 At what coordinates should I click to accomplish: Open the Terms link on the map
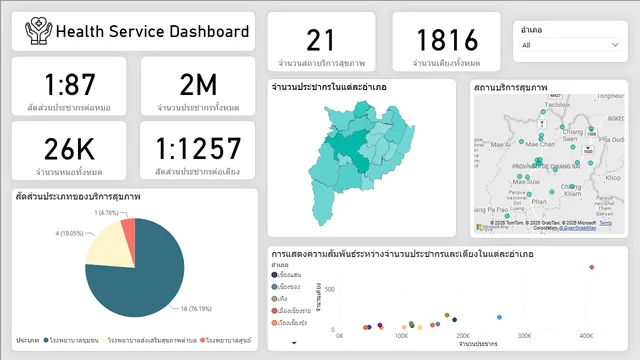(605, 223)
